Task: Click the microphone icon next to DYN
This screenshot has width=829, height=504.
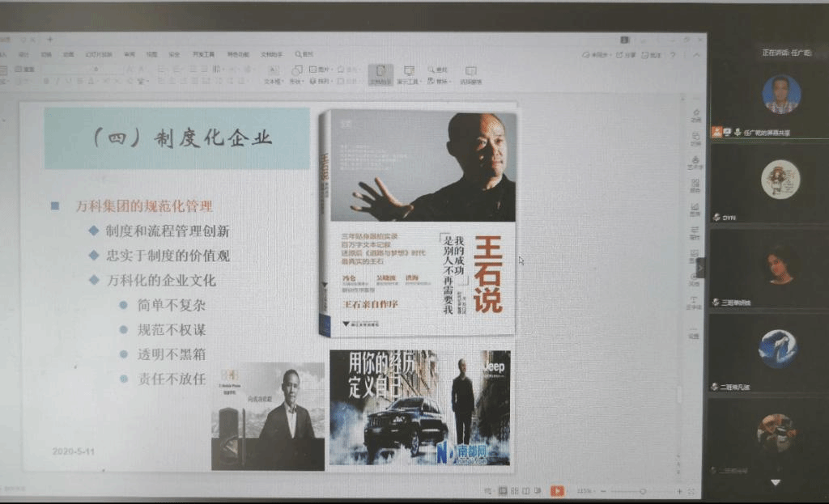Action: click(716, 217)
